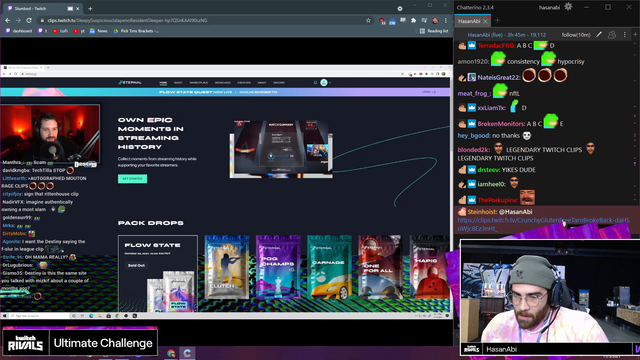The width and height of the screenshot is (640, 360).
Task: Click username blonded2k in chat
Action: (x=473, y=150)
